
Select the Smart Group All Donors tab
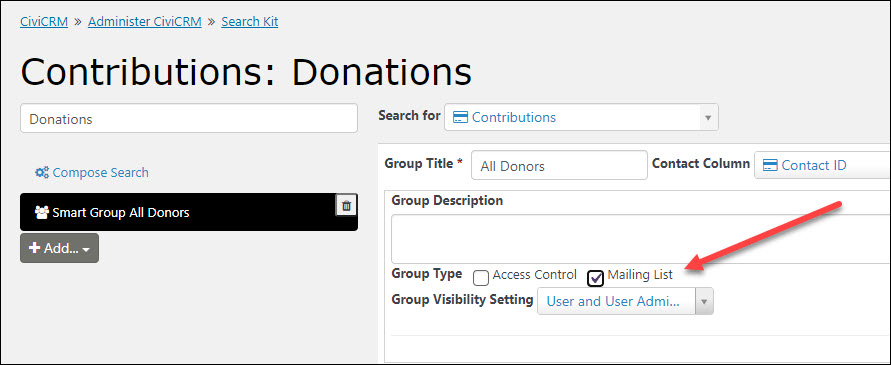pyautogui.click(x=189, y=212)
